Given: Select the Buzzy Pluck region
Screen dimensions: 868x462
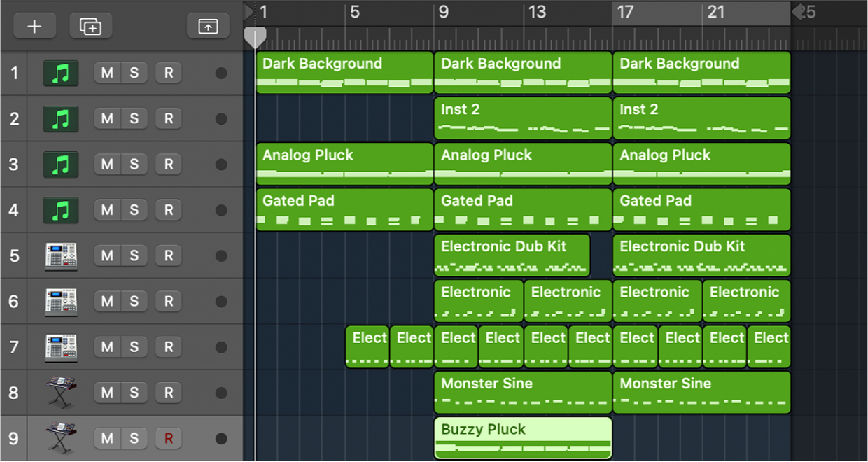Looking at the screenshot, I should click(522, 437).
